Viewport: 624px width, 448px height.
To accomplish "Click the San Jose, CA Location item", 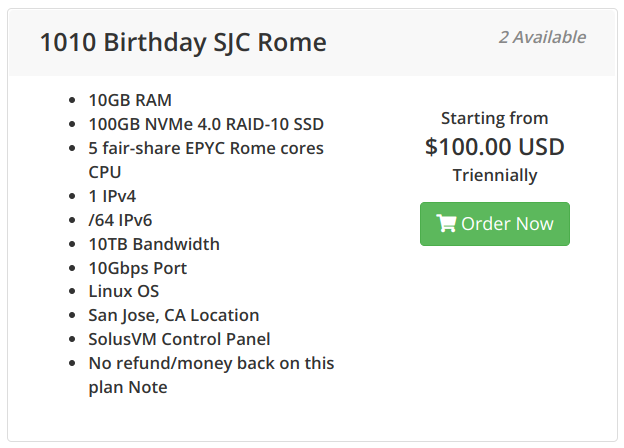I will 174,316.
